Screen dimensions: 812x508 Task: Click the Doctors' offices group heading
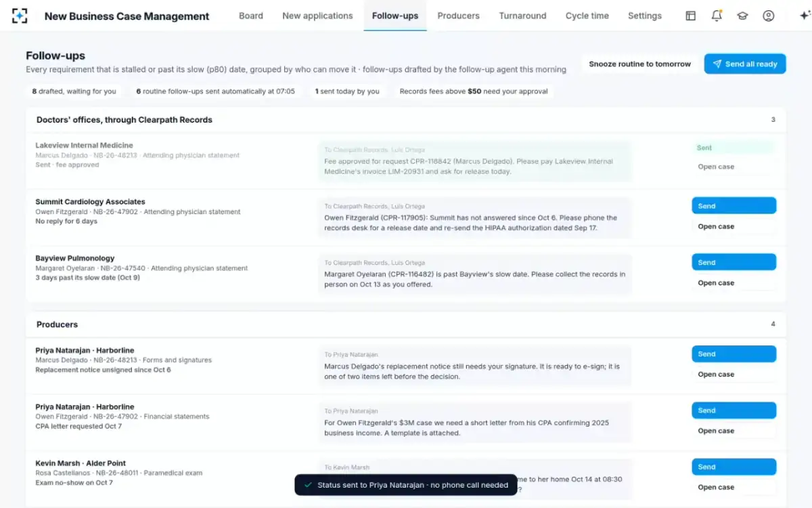(125, 120)
